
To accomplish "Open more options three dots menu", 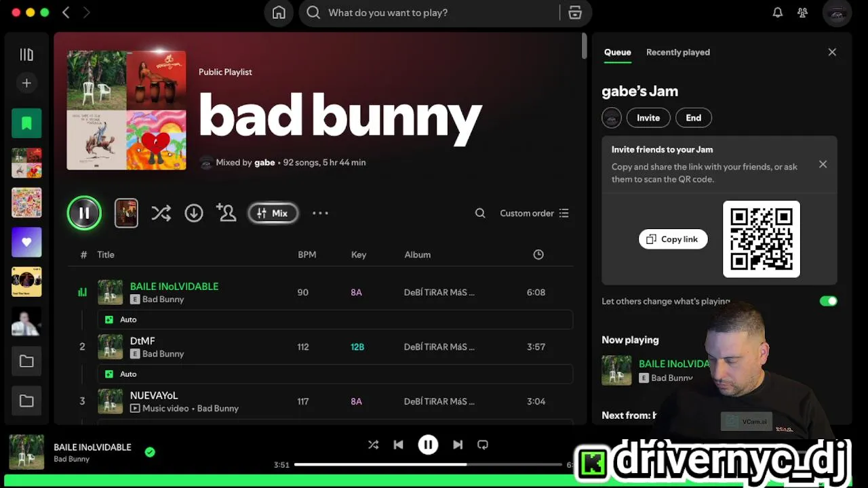I will click(320, 213).
